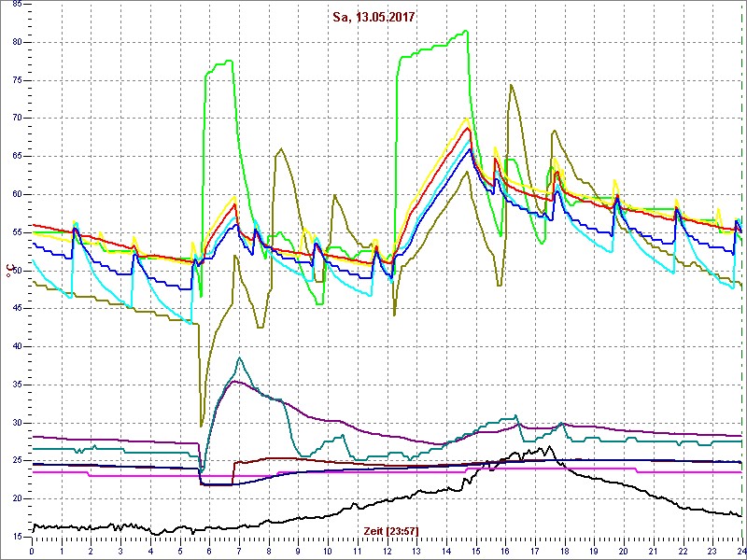Click hour 7 on the time axis
Viewport: 747px width, 560px height.
point(239,551)
